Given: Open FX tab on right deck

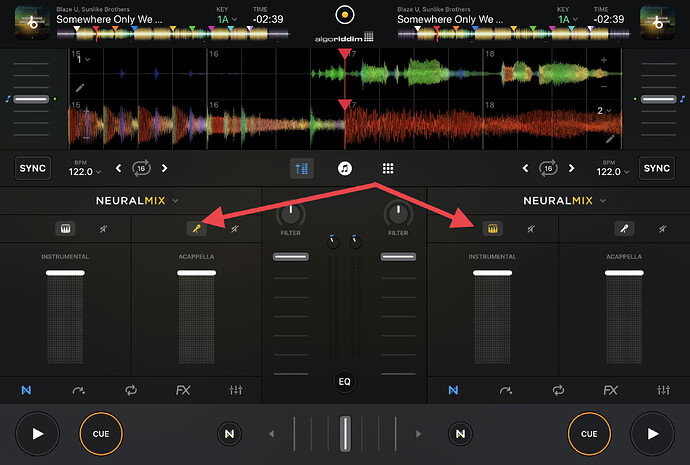Looking at the screenshot, I should [x=610, y=390].
